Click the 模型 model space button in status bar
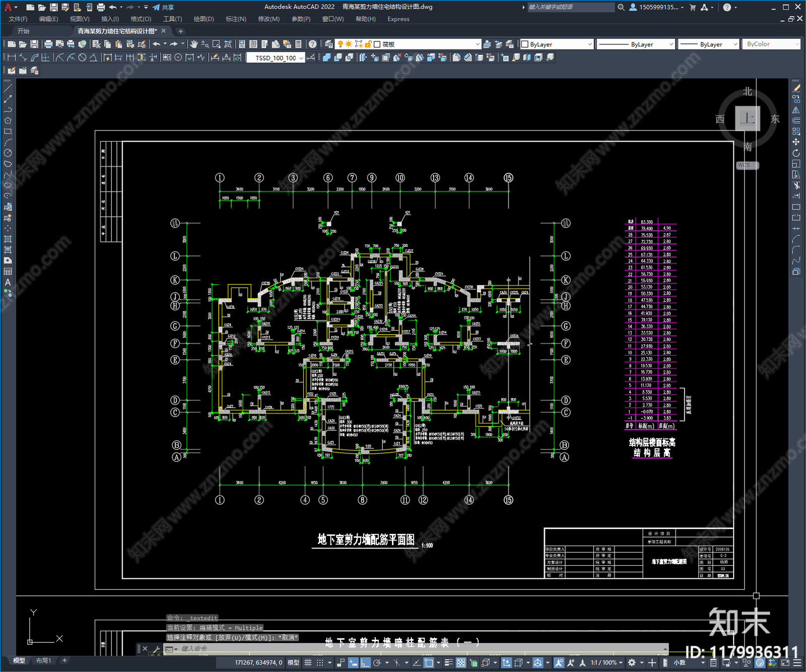806x672 pixels. (293, 662)
